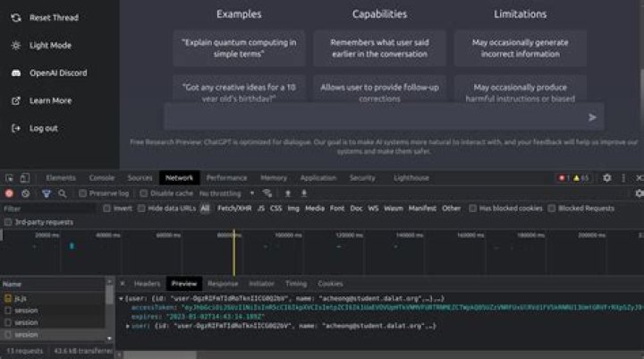
Task: Click the send message arrow icon
Action: pos(592,117)
